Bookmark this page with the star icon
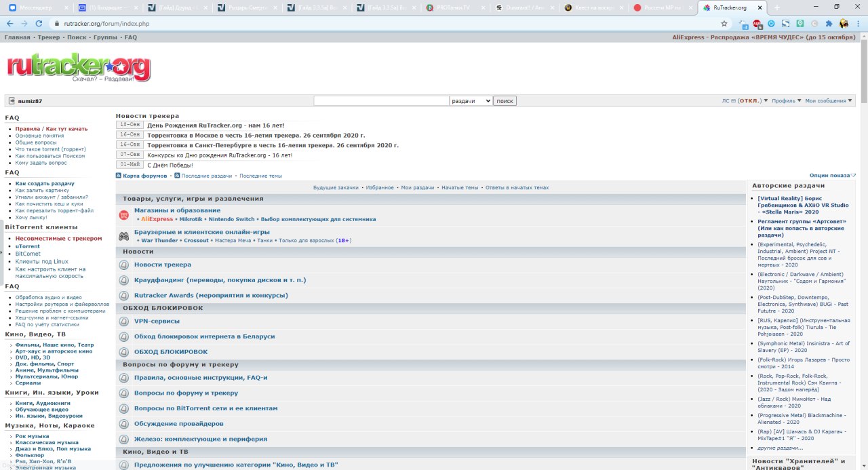Image resolution: width=868 pixels, height=470 pixels. click(x=724, y=23)
